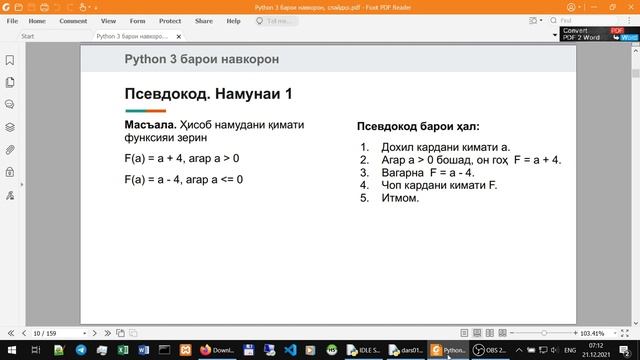Viewport: 640px width, 360px height.
Task: Open the Layers panel in the sidebar
Action: [x=10, y=127]
